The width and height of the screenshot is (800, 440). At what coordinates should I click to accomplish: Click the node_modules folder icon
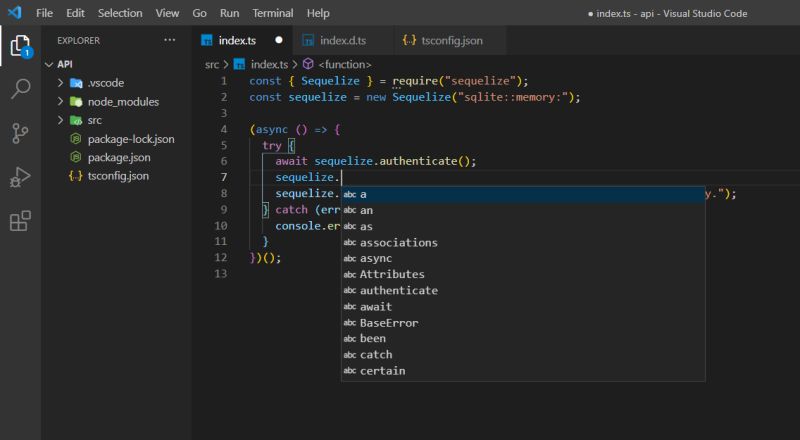click(x=76, y=102)
